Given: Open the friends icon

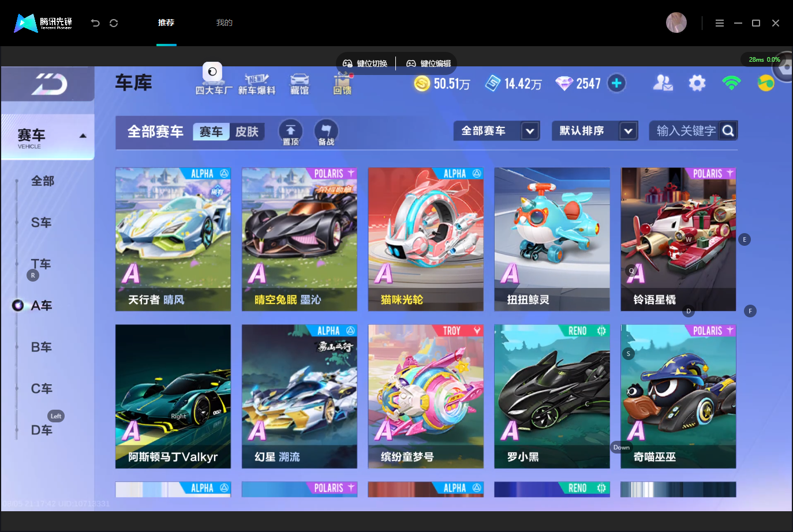Looking at the screenshot, I should click(x=663, y=83).
